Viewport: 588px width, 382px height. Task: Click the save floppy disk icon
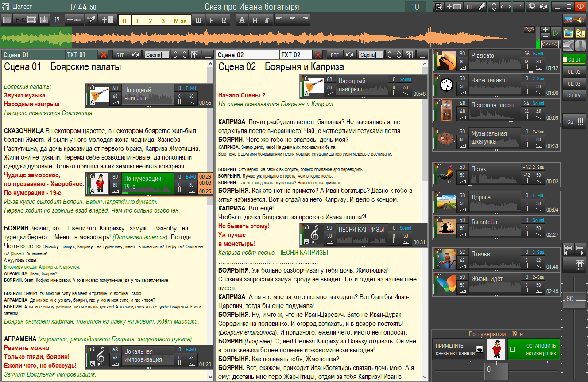tap(439, 7)
